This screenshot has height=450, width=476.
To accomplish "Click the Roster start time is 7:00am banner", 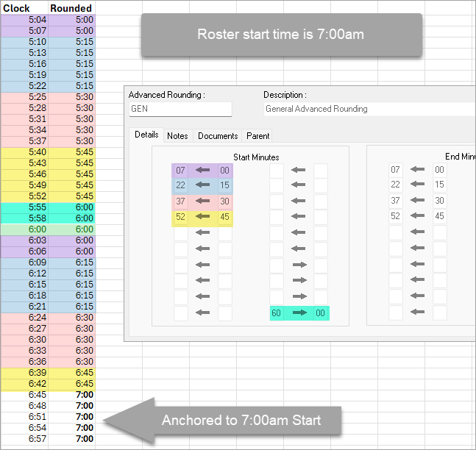I will tap(282, 35).
